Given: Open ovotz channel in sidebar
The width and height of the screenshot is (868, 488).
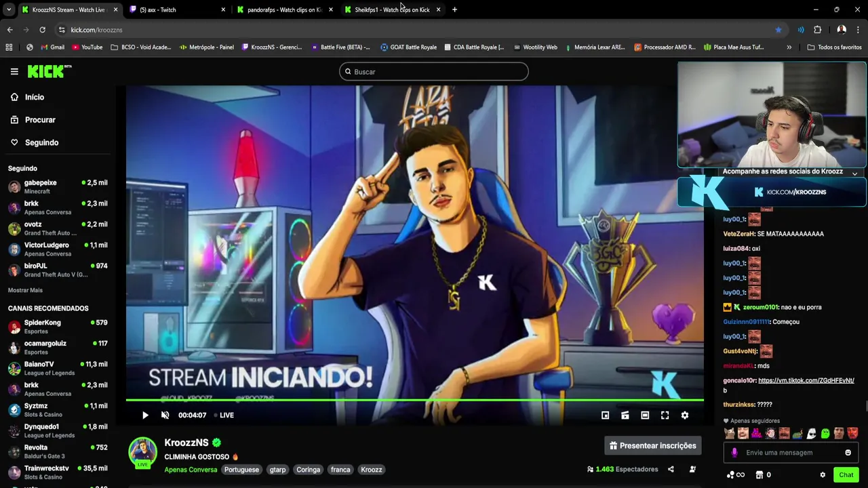Looking at the screenshot, I should (x=58, y=228).
